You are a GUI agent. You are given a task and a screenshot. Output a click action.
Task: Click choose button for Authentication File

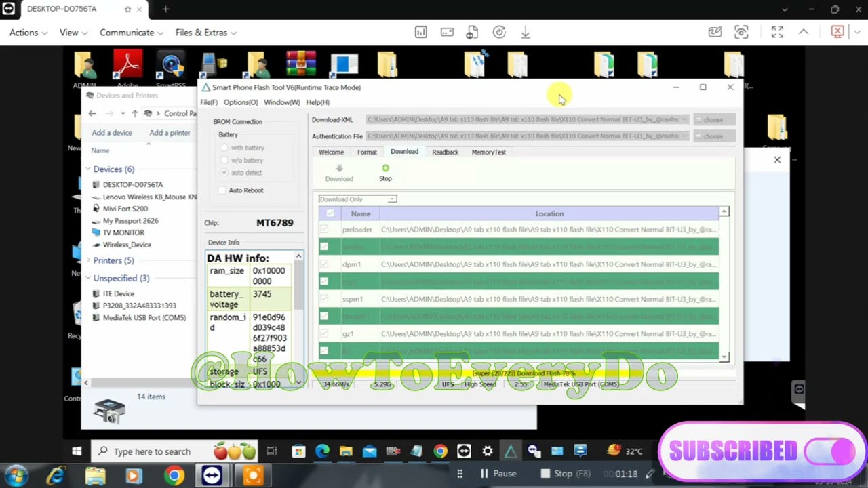pos(713,136)
